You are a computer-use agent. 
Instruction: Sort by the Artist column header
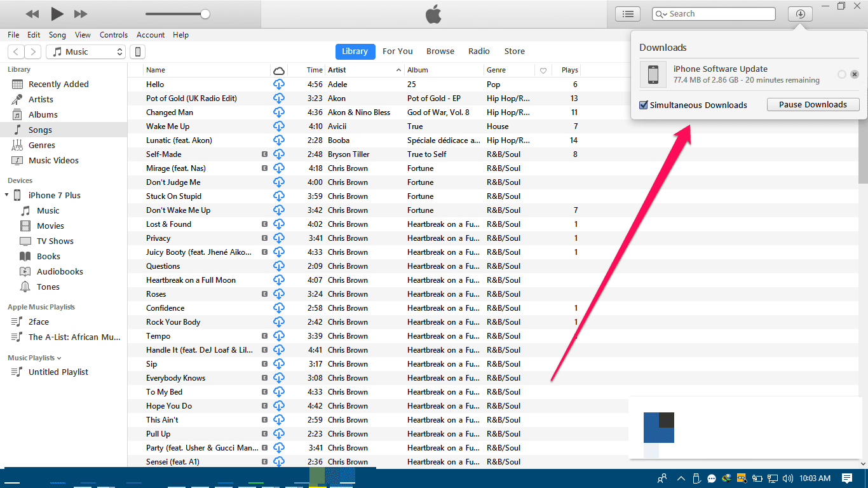coord(365,70)
